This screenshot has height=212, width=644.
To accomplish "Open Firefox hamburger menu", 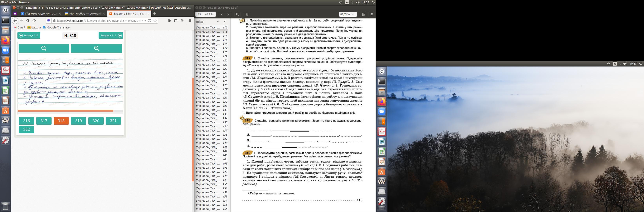I will click(190, 21).
